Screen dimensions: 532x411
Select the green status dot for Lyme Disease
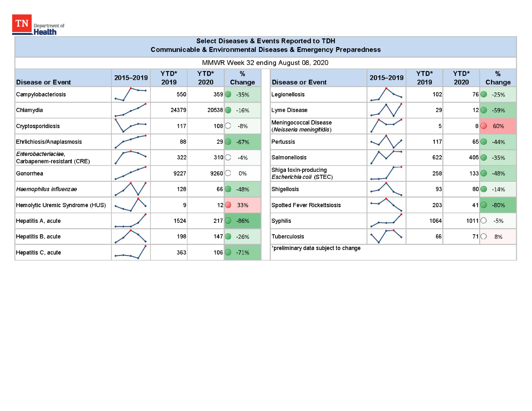[484, 110]
